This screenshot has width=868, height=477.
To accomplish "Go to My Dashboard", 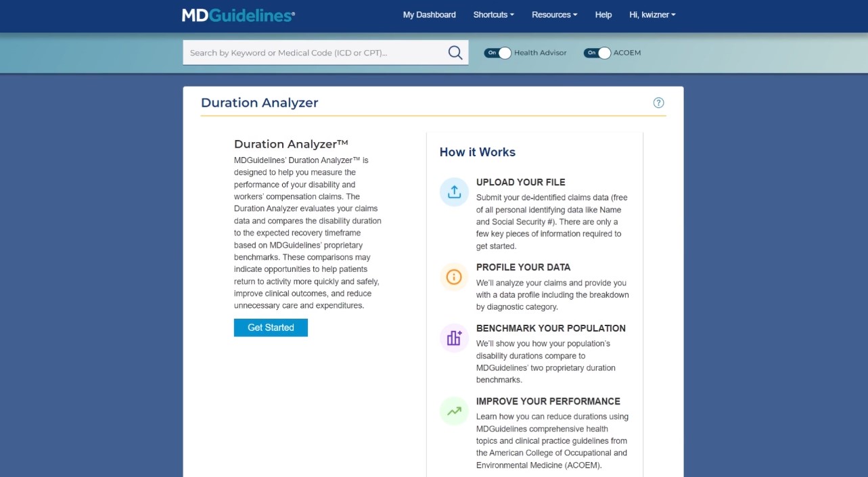I will coord(429,14).
